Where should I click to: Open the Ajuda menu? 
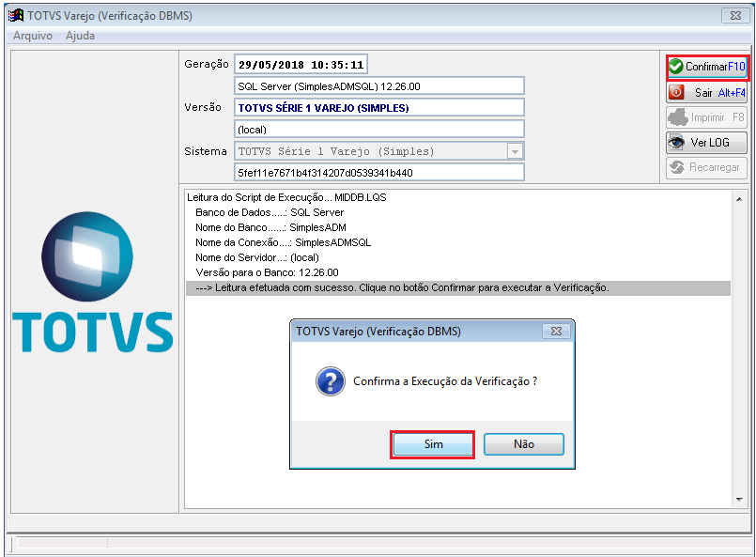coord(80,36)
